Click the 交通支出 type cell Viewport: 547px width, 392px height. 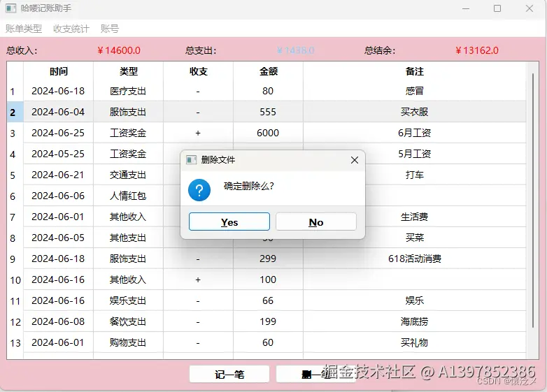(x=129, y=175)
